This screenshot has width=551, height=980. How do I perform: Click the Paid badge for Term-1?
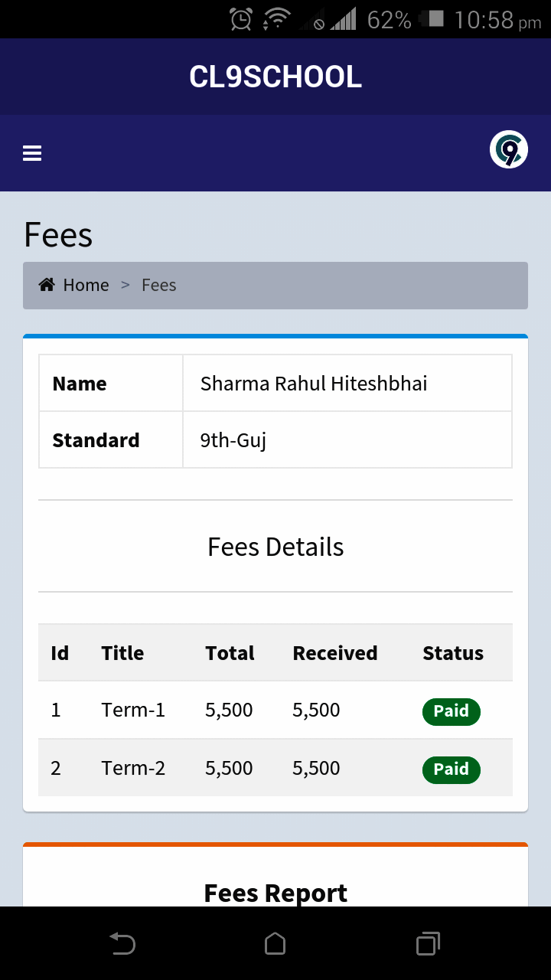pyautogui.click(x=451, y=711)
